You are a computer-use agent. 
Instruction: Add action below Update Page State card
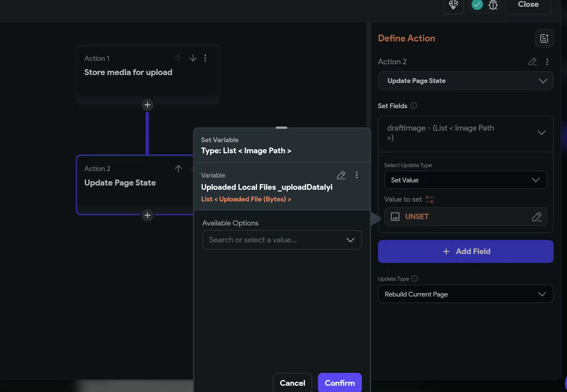[x=147, y=215]
